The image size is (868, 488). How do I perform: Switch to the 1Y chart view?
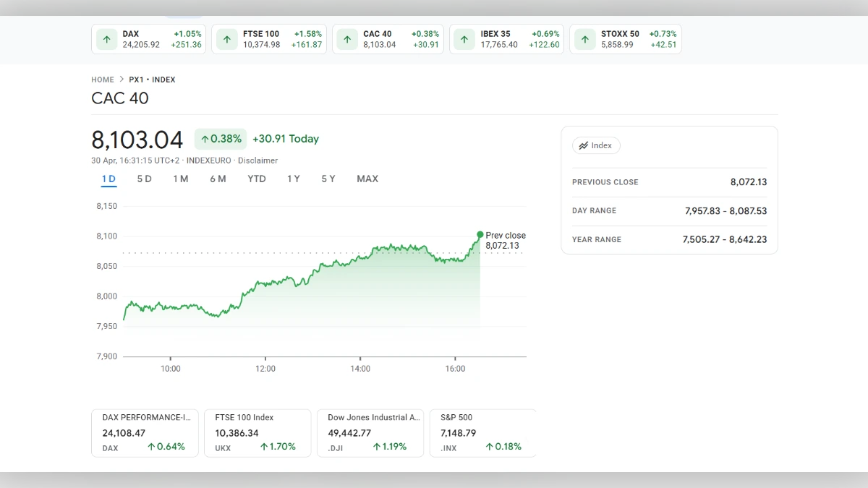click(293, 179)
